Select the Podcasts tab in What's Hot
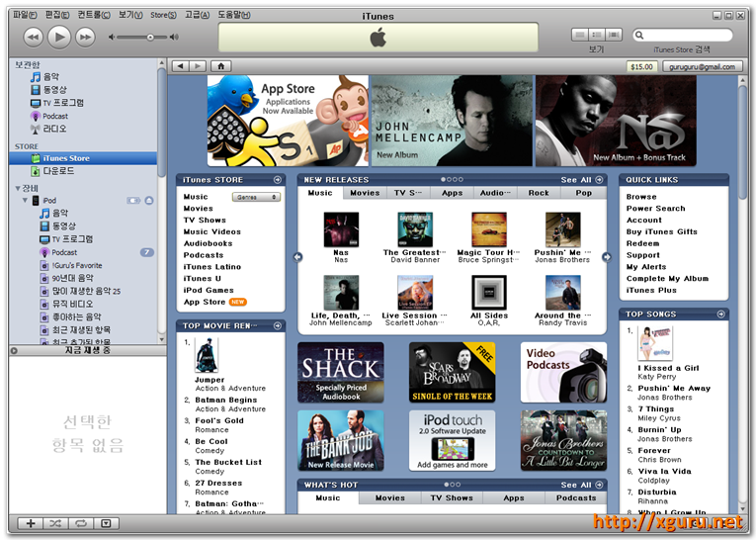 pos(576,498)
